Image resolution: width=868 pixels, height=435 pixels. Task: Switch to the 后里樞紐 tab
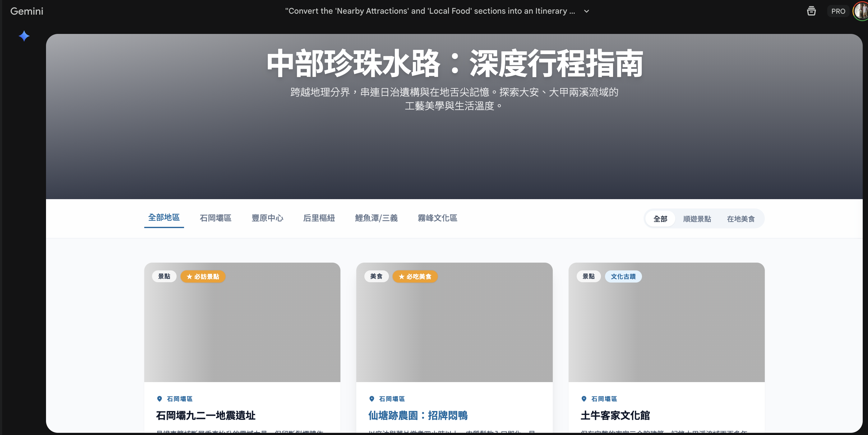click(319, 218)
